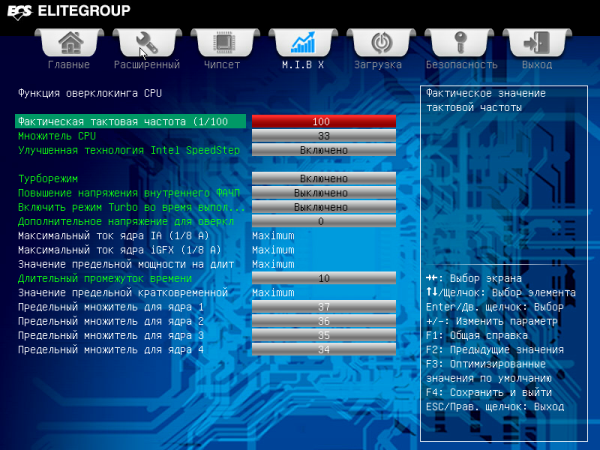Open the Расширенный wrench icon
Viewport: 600px width, 450px height.
[147, 42]
